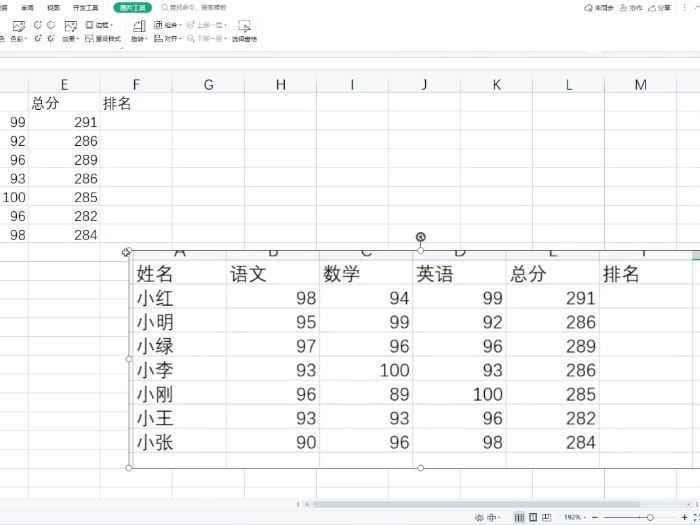Click the zoom slider handle
The image size is (700, 525).
pyautogui.click(x=650, y=517)
